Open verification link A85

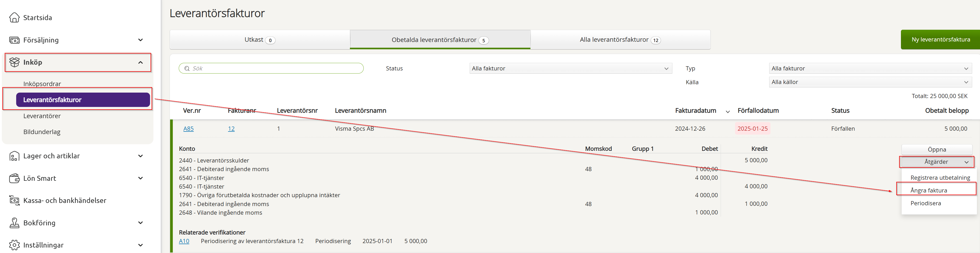pyautogui.click(x=188, y=129)
